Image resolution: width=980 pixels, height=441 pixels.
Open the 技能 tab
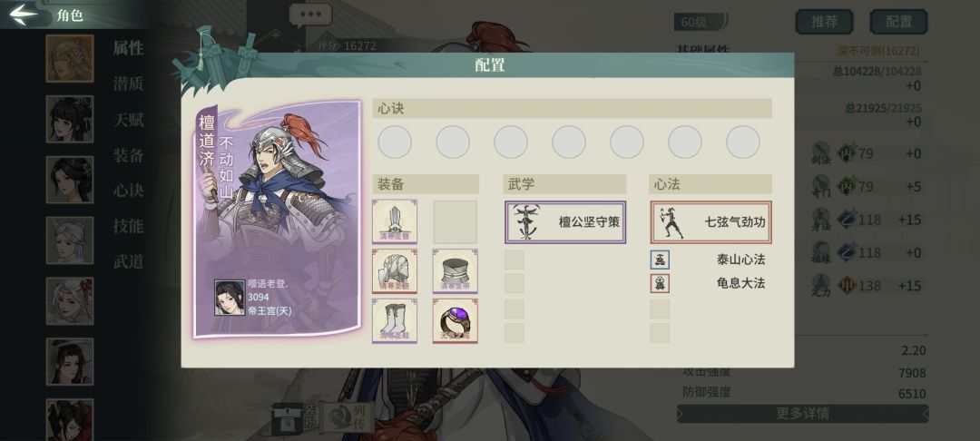[128, 226]
